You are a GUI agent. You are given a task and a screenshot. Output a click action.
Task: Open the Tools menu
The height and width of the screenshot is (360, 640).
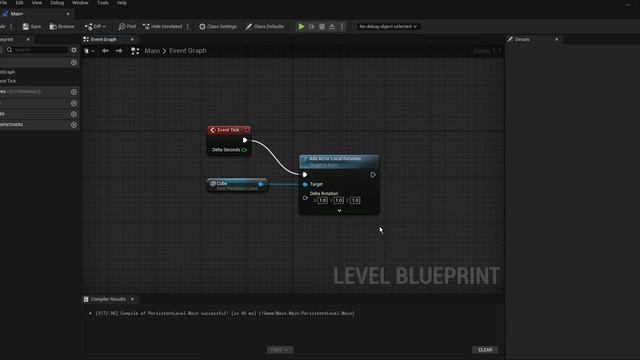(103, 3)
